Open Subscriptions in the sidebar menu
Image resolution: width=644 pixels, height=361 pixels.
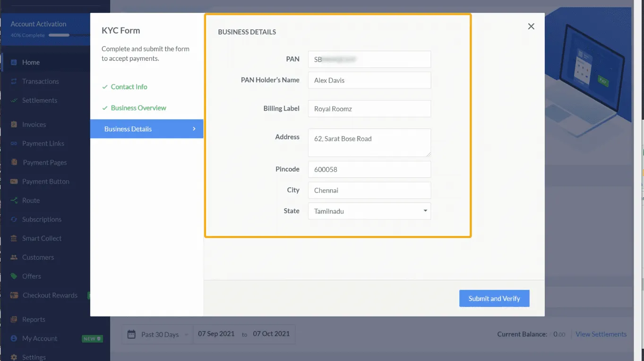[42, 220]
